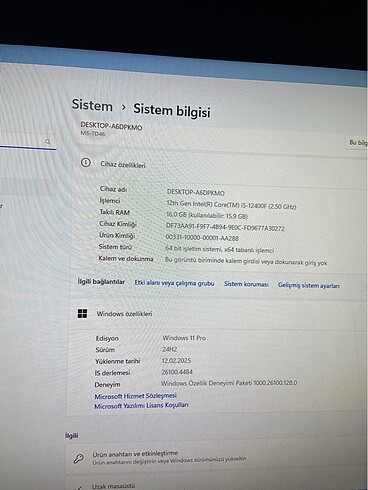The height and width of the screenshot is (490, 368).
Task: Click the Yüklenme tarihi label
Action: pos(118,361)
